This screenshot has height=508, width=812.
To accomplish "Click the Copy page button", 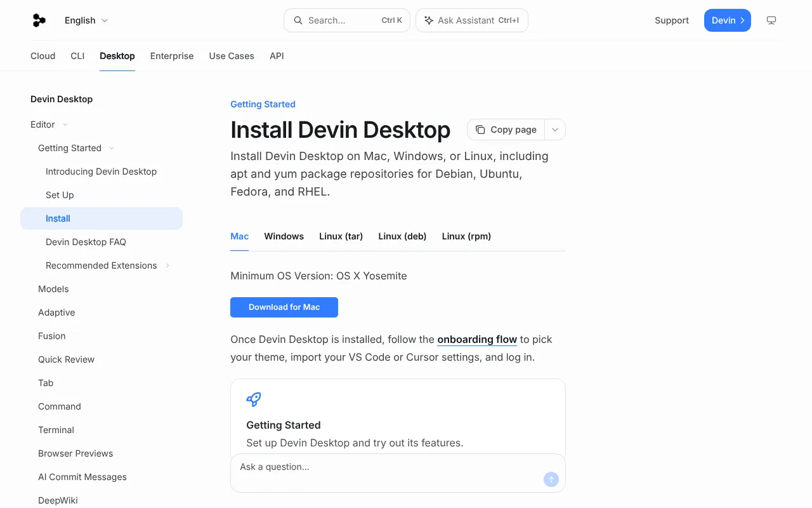I will (506, 130).
